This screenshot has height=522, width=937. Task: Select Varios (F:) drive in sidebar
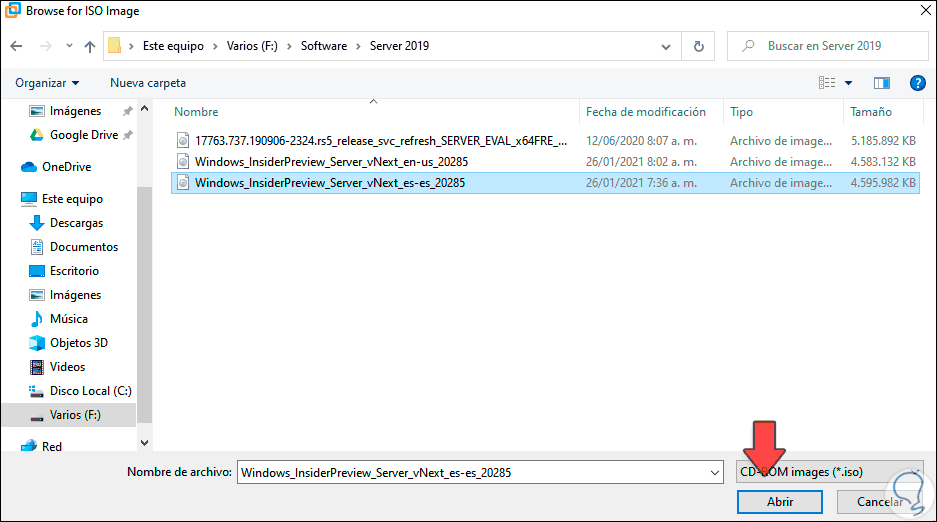click(x=75, y=414)
